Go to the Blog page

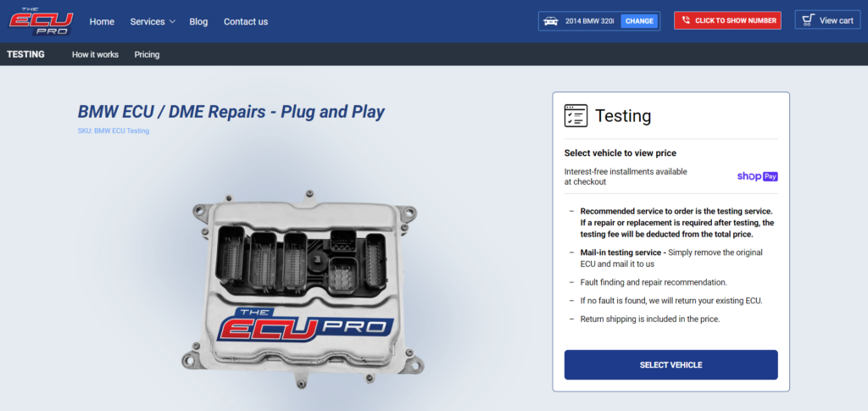click(x=198, y=21)
